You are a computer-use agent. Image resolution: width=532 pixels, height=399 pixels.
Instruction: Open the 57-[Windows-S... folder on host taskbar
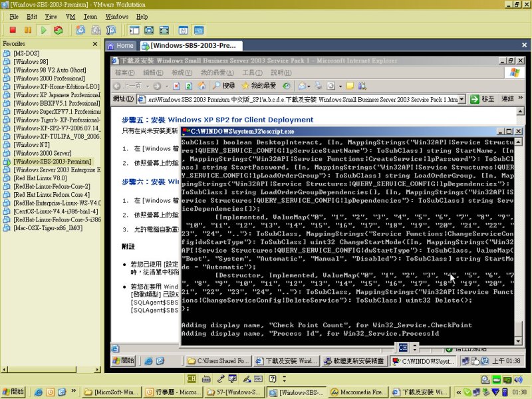234,392
